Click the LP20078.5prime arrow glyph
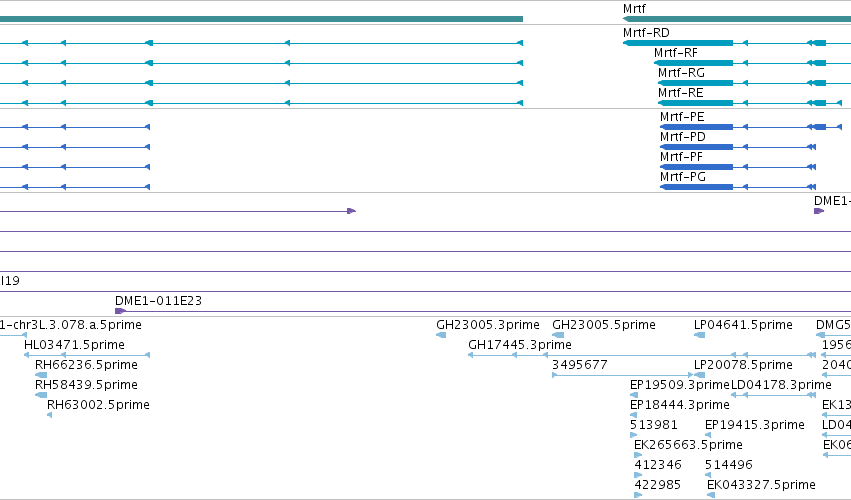Viewport: 851px width, 500px height. point(700,375)
